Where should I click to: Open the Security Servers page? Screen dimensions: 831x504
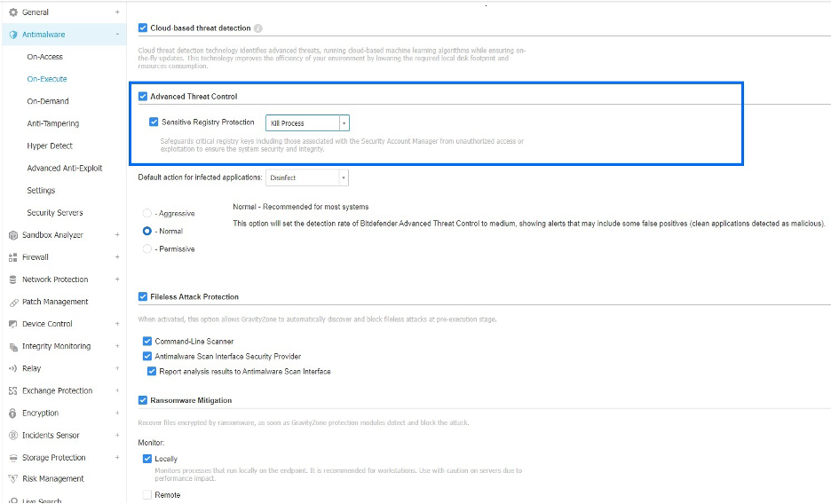tap(54, 213)
